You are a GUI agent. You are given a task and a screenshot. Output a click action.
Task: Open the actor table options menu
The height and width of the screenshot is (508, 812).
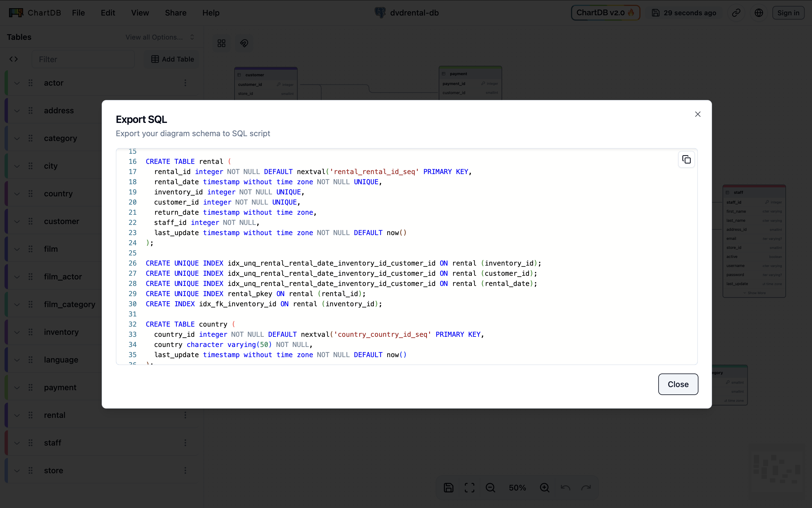point(185,83)
